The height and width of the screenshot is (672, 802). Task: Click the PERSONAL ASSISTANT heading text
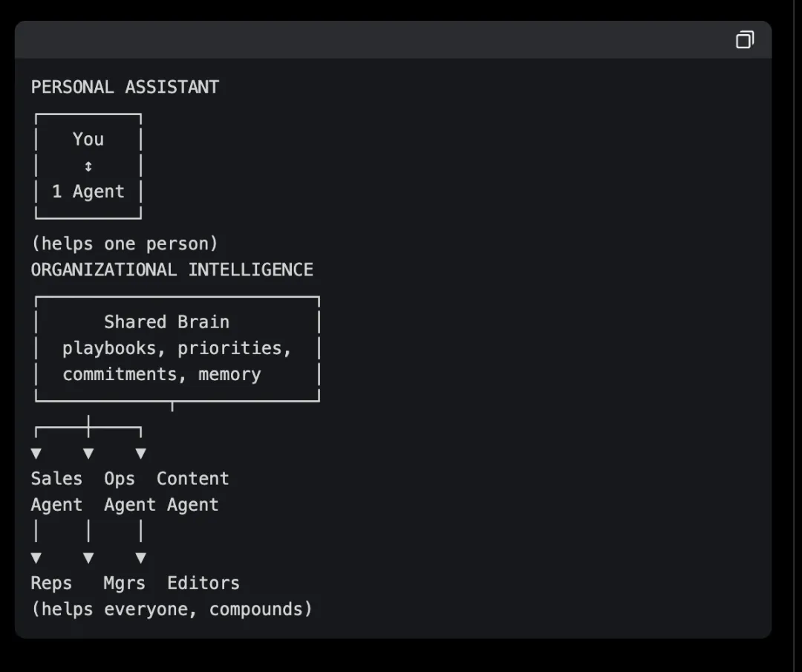click(x=125, y=87)
